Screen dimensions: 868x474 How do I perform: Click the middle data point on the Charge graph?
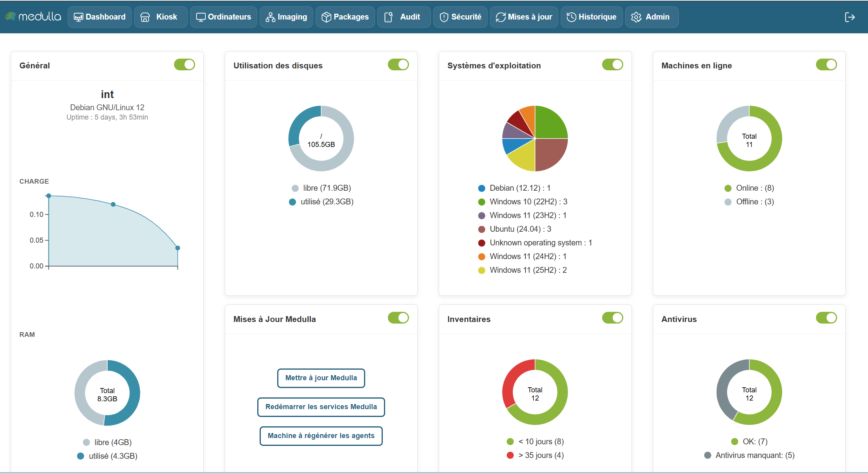coord(113,204)
